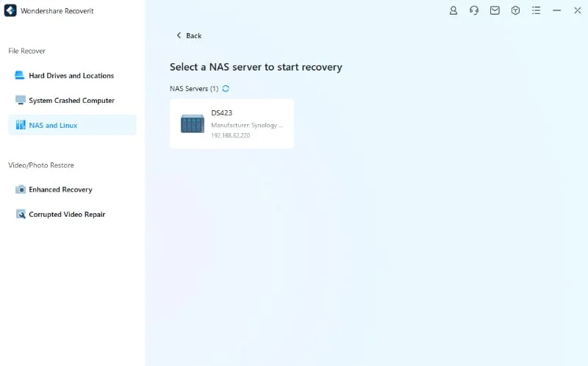Open the user account icon
Viewport: 588px width, 366px height.
pos(453,10)
